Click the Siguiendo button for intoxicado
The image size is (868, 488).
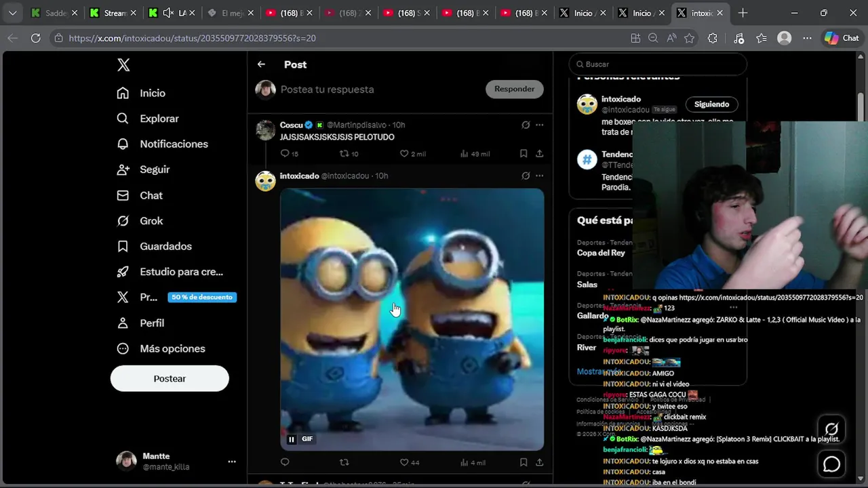point(711,104)
